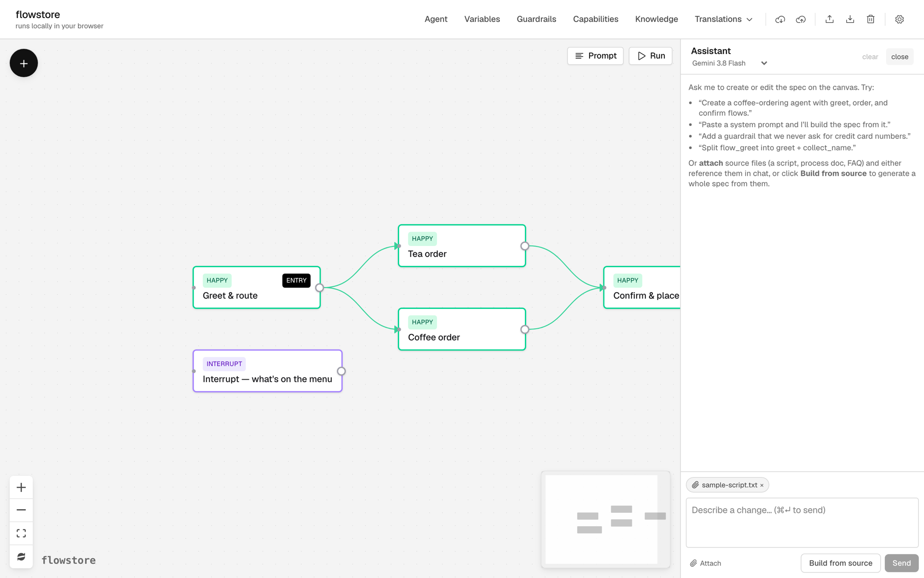Screen dimensions: 924x578
Task: Select the Confirm & place node
Action: click(642, 288)
